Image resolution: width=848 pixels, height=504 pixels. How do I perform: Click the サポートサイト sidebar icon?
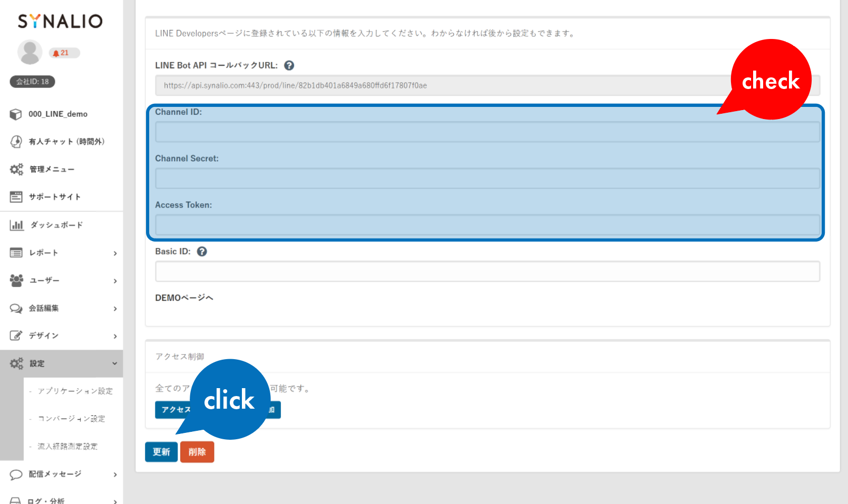[16, 197]
